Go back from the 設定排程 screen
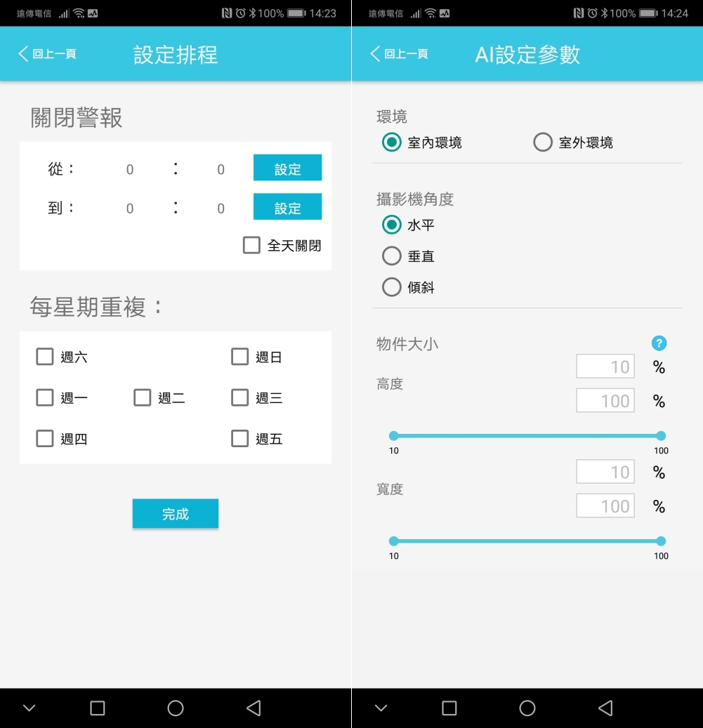The width and height of the screenshot is (703, 728). [x=47, y=54]
